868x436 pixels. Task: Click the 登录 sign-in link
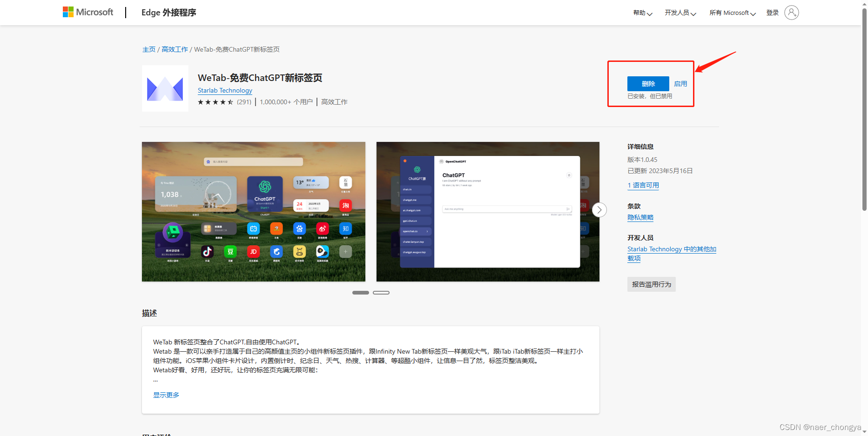point(773,13)
